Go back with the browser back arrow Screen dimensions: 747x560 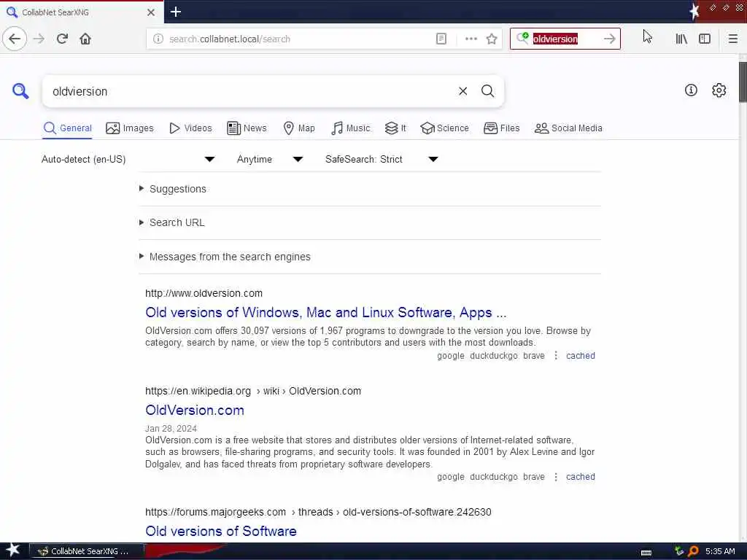15,39
